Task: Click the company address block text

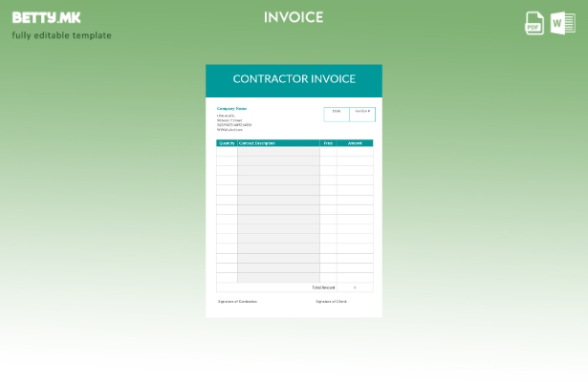Action: pyautogui.click(x=234, y=122)
